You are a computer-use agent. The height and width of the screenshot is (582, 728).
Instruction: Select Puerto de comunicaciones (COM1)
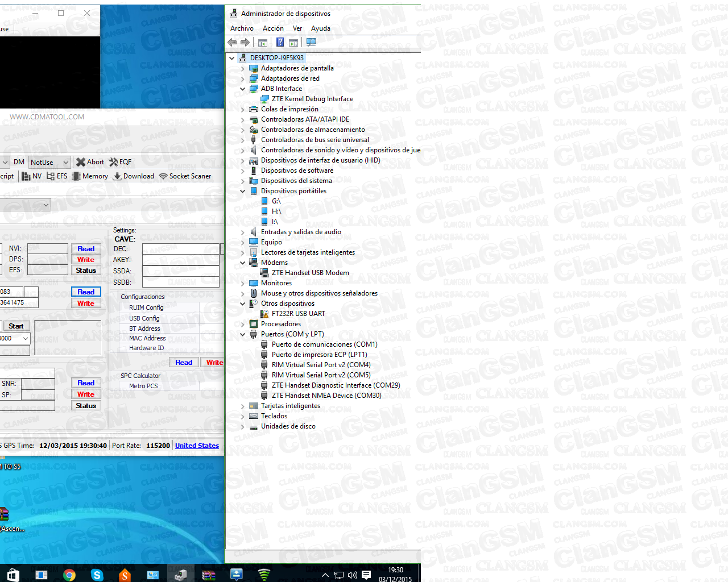point(324,344)
